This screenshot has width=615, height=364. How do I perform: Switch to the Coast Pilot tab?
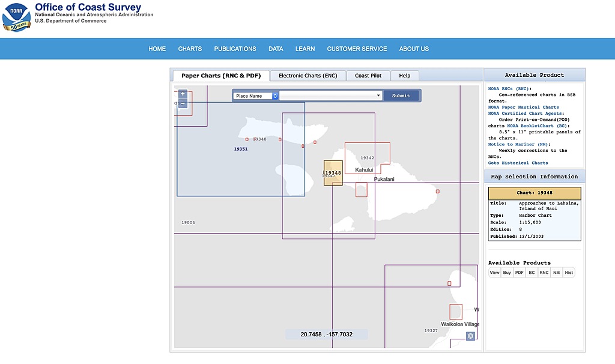(x=368, y=76)
